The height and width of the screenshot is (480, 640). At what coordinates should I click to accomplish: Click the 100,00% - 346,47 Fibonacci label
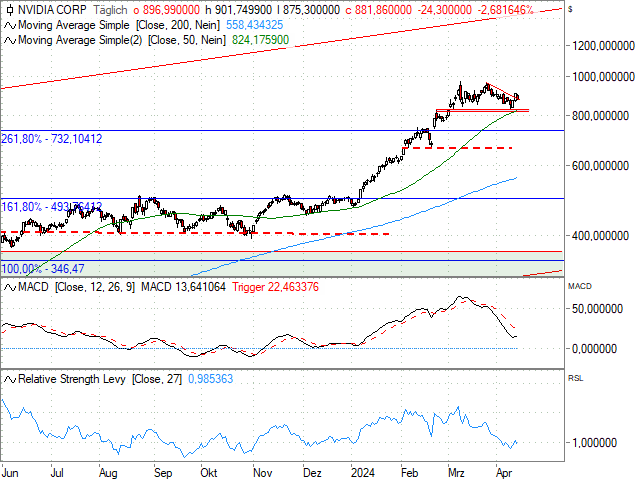tap(43, 269)
